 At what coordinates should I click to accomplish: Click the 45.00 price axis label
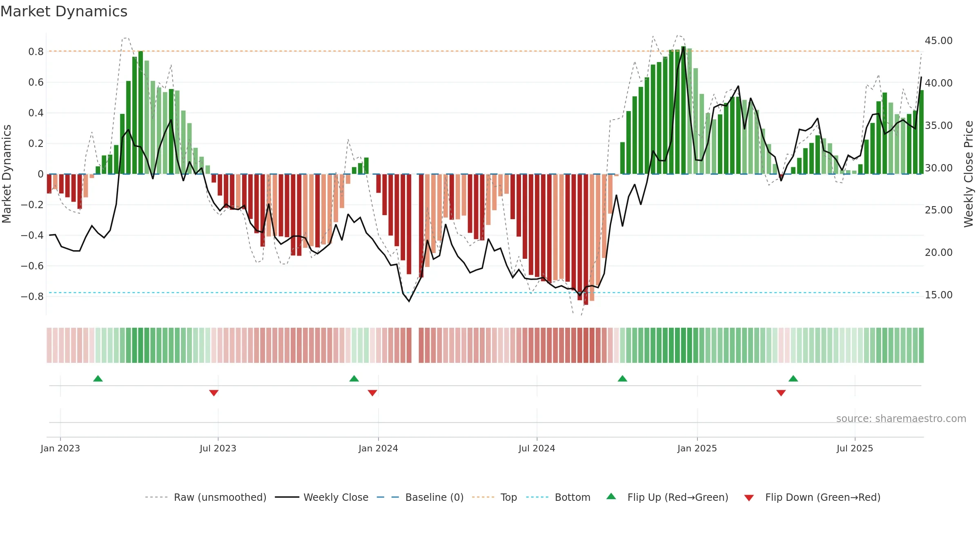[938, 41]
